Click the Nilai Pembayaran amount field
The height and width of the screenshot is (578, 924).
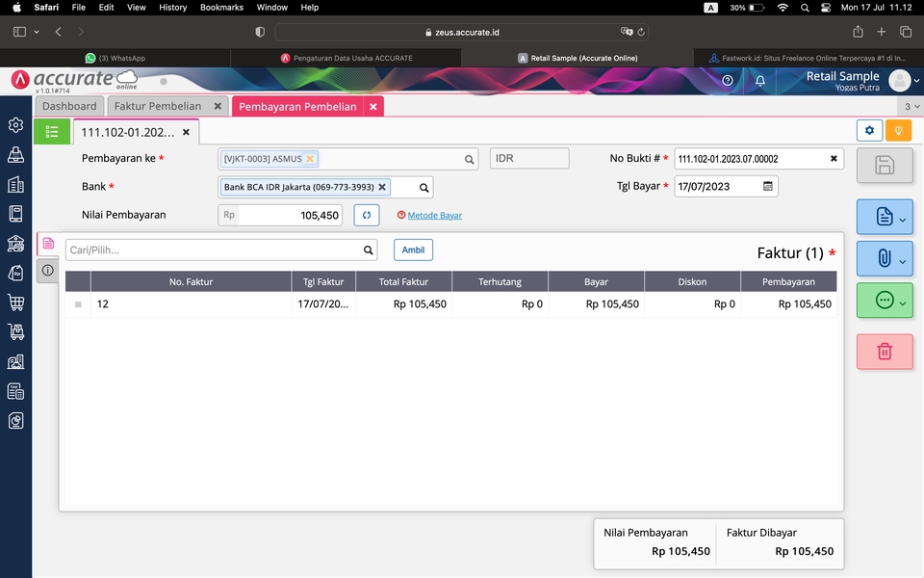290,215
